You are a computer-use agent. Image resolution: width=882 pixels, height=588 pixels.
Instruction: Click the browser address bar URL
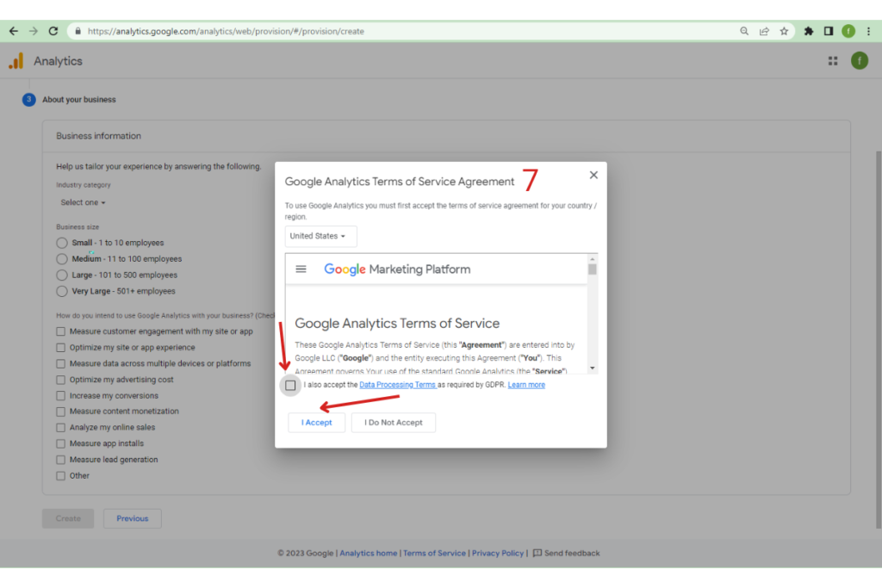coord(226,31)
